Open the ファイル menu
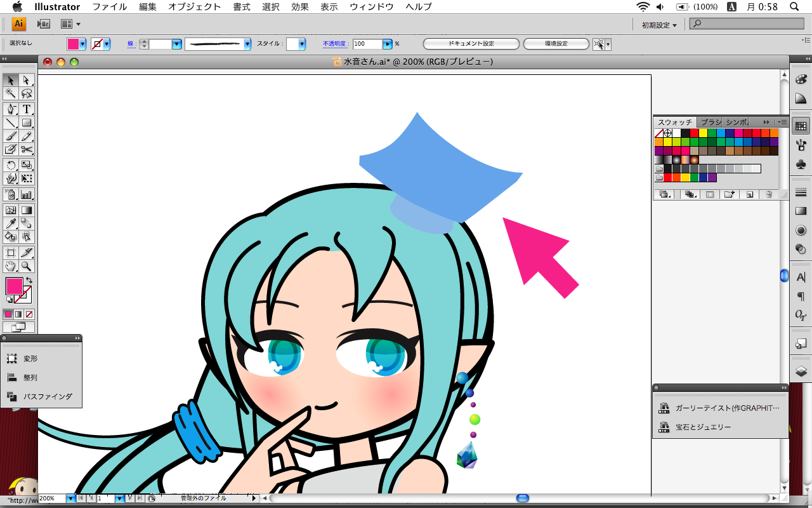 [110, 7]
